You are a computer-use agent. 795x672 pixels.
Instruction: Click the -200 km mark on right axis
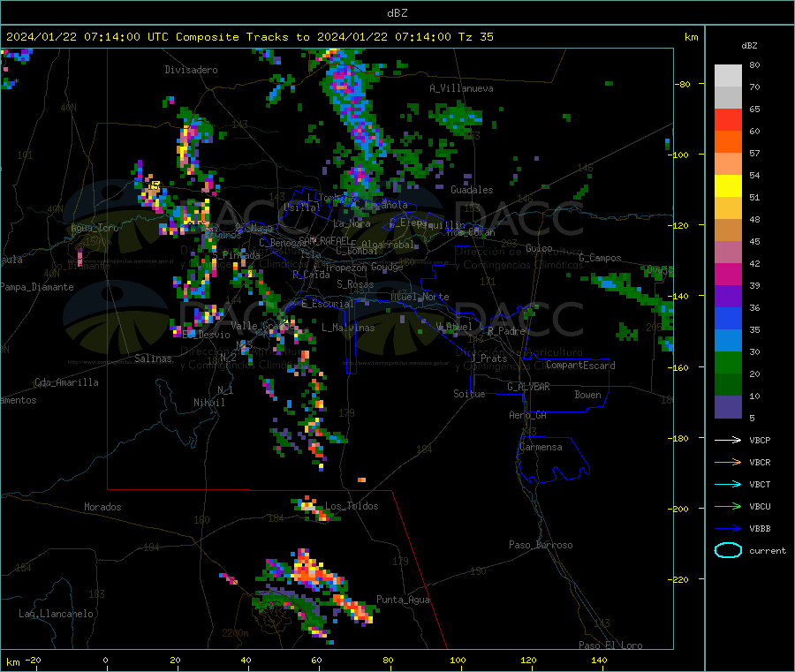click(678, 509)
